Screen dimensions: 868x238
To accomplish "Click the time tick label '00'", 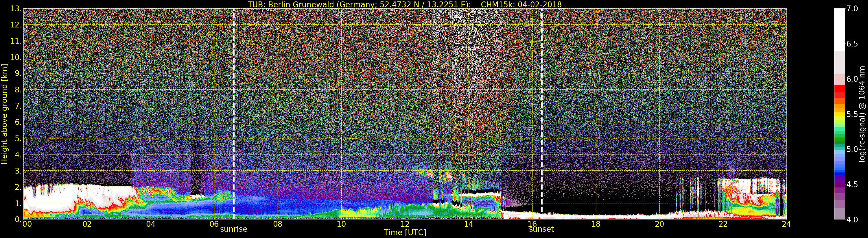I will [27, 224].
